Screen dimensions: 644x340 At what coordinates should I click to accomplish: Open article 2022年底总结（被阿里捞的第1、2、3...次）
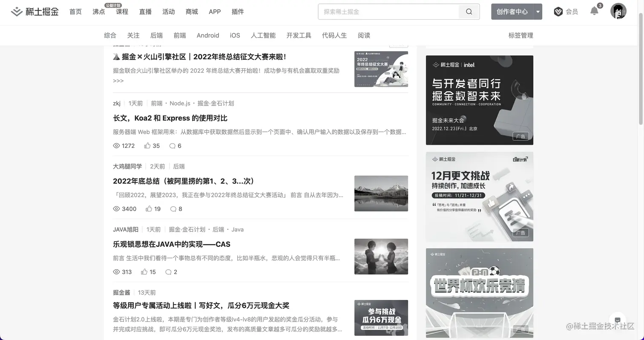(x=184, y=181)
